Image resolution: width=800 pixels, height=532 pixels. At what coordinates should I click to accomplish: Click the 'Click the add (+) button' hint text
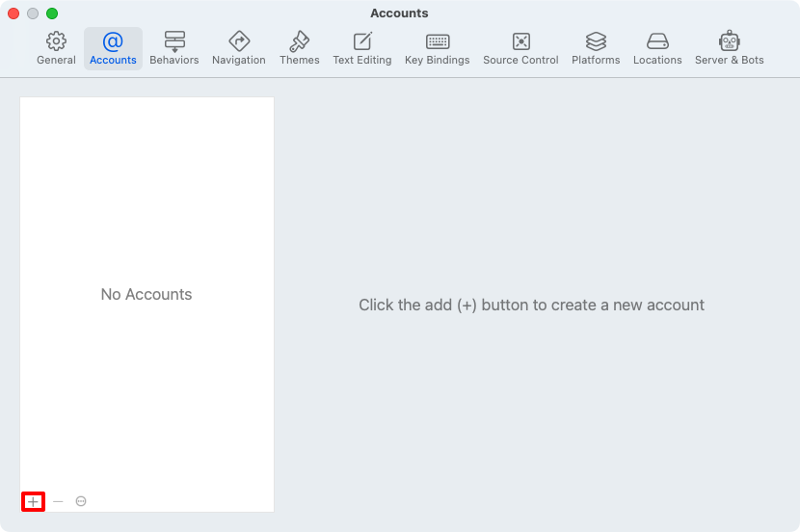click(x=532, y=305)
